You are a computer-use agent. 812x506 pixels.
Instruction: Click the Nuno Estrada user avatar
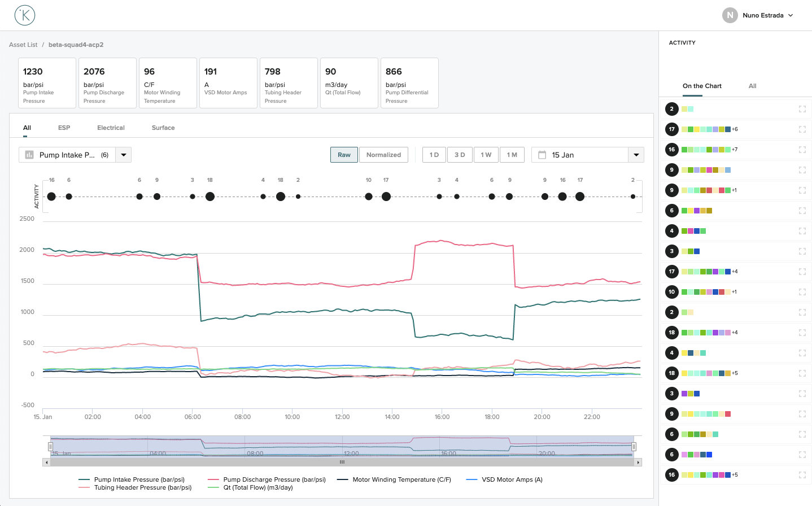click(x=730, y=15)
